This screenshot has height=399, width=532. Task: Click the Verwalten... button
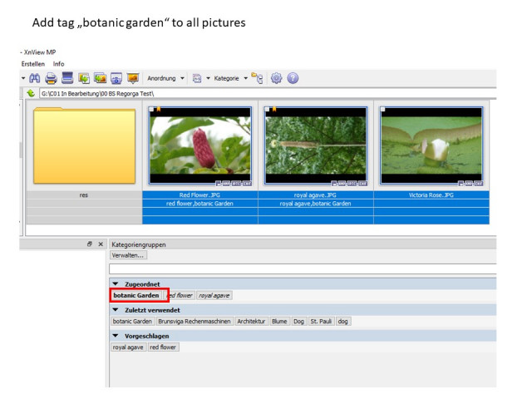[x=128, y=255]
